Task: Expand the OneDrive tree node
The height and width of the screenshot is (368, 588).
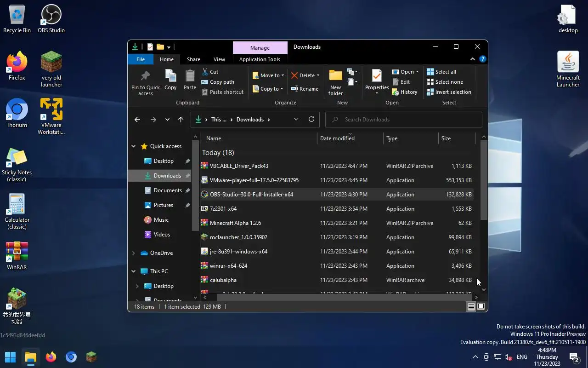Action: coord(134,253)
